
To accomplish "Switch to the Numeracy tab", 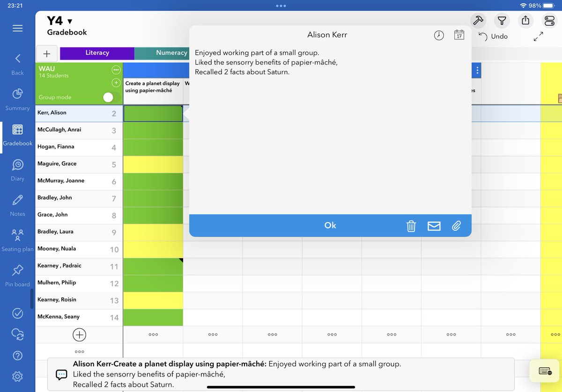I will (162, 53).
